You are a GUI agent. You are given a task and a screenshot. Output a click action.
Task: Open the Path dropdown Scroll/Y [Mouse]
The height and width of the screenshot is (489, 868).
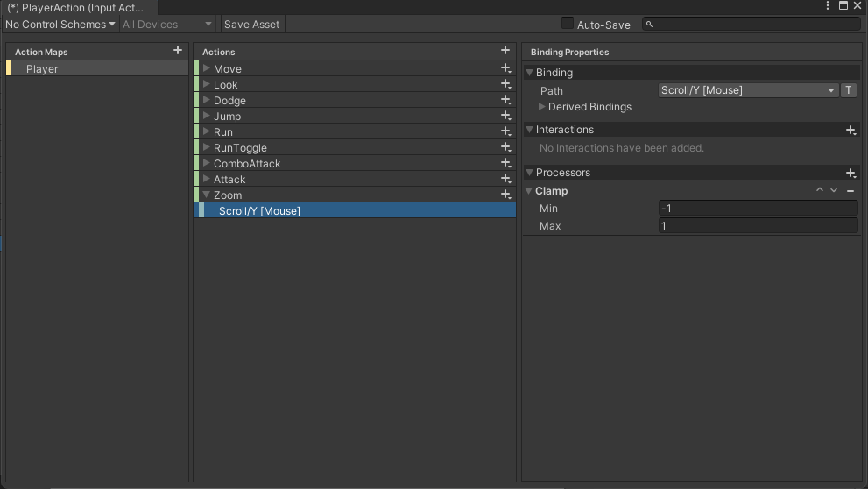pos(748,90)
